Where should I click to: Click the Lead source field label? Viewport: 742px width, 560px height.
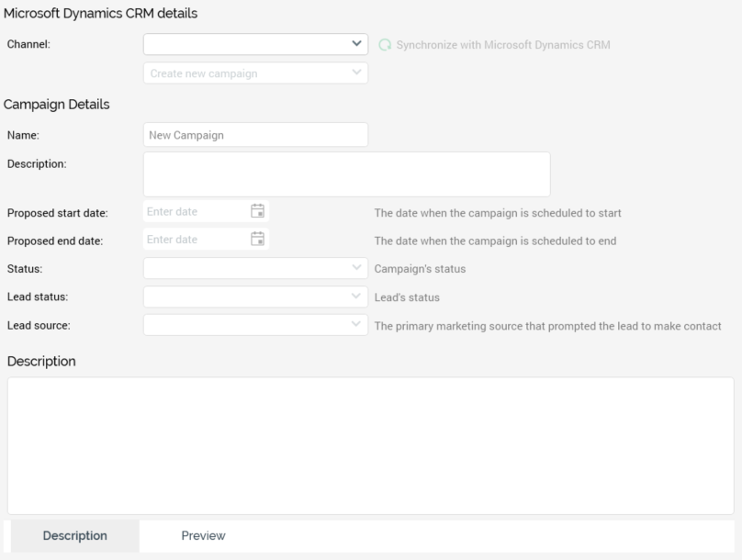pyautogui.click(x=39, y=326)
